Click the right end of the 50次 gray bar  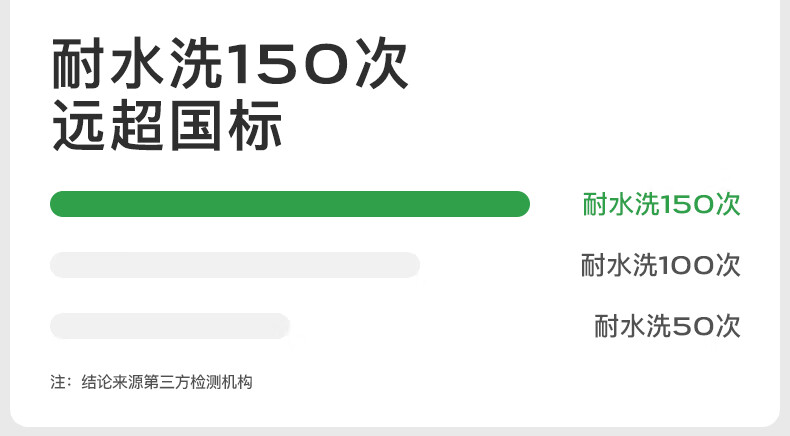click(279, 326)
